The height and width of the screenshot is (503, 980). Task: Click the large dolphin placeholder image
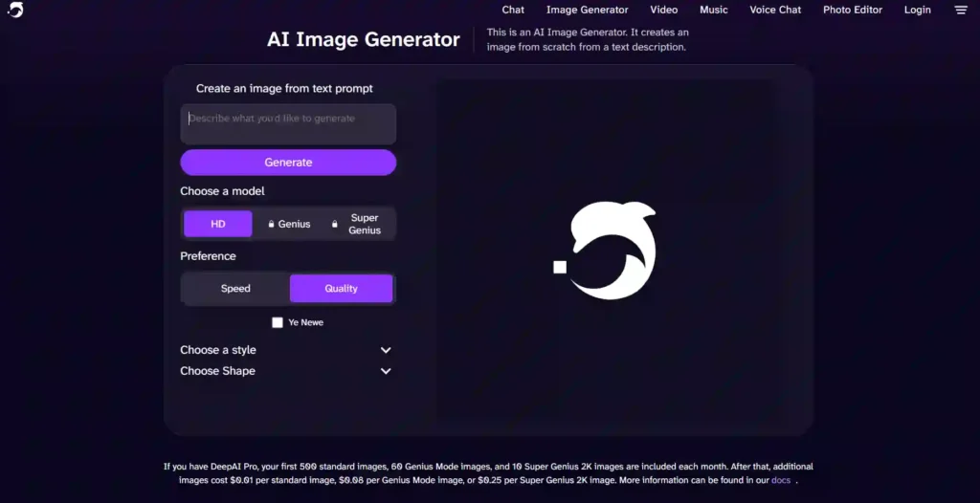point(605,250)
